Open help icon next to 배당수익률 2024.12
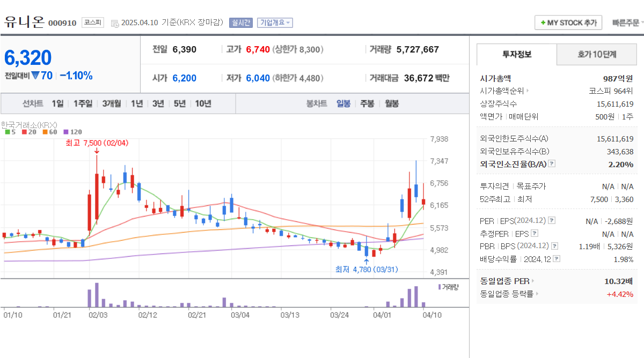The height and width of the screenshot is (358, 644). pos(557,259)
